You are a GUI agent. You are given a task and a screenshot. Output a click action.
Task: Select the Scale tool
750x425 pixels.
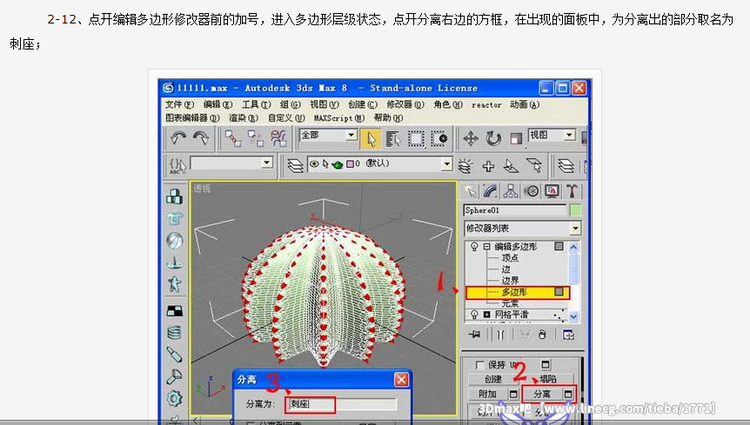[516, 139]
